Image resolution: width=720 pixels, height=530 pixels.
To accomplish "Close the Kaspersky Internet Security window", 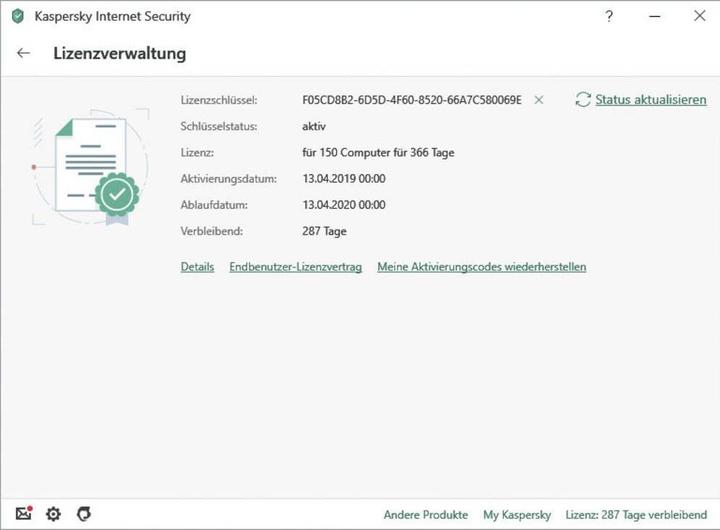I will click(699, 16).
